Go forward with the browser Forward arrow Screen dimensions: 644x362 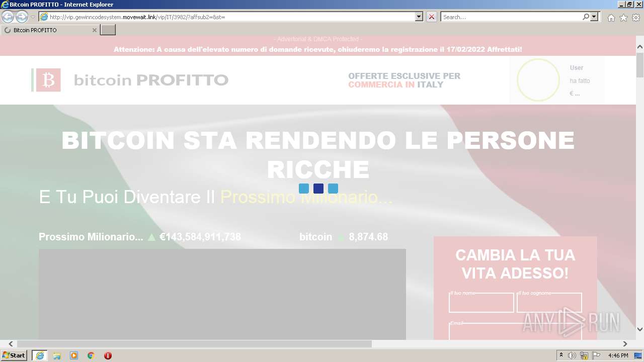tap(22, 17)
